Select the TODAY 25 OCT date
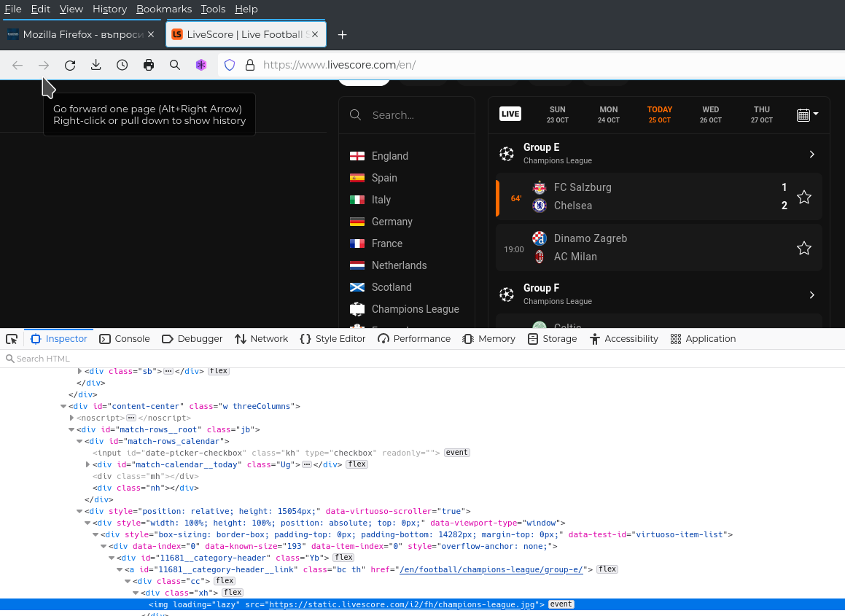 660,114
